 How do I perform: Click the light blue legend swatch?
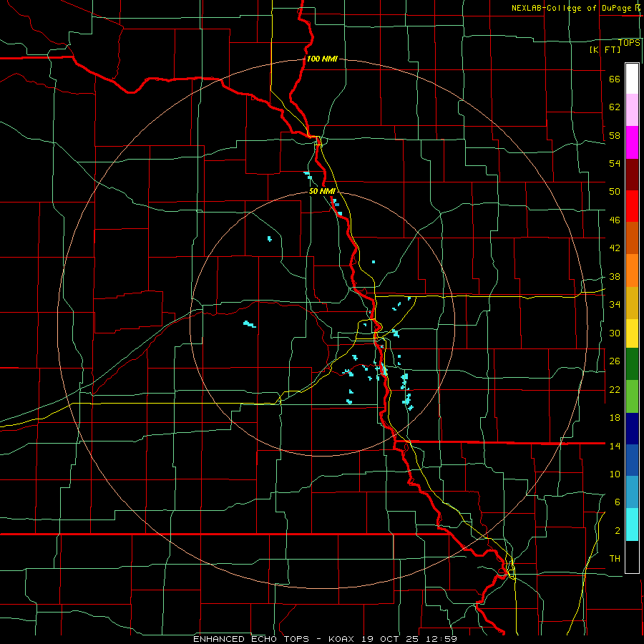coord(632,492)
